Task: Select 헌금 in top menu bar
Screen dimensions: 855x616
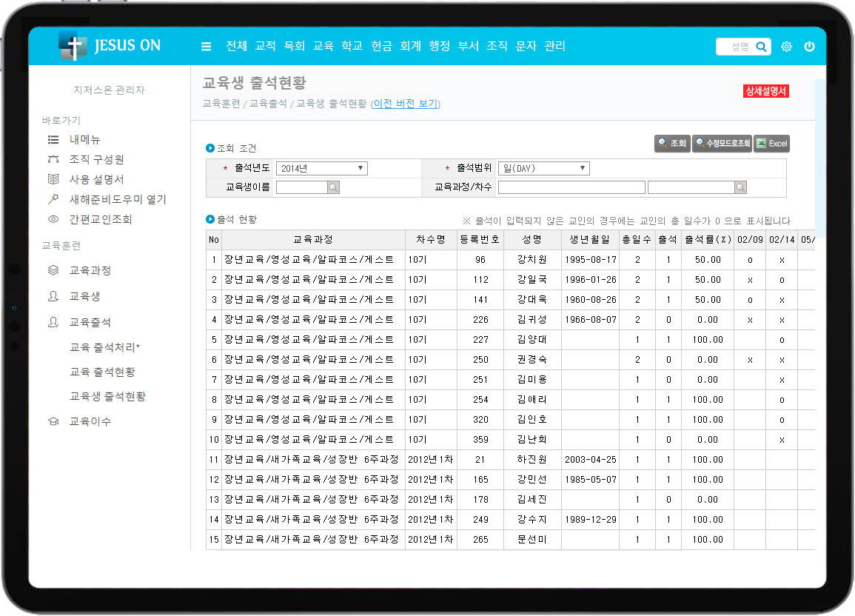Action: pos(381,46)
